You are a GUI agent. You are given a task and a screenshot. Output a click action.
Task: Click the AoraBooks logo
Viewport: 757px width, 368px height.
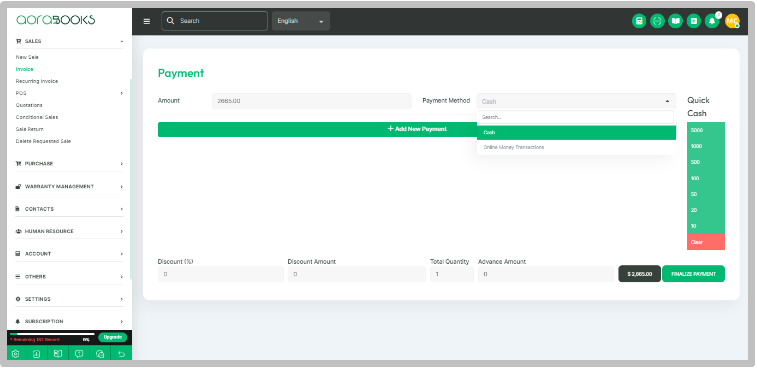56,20
